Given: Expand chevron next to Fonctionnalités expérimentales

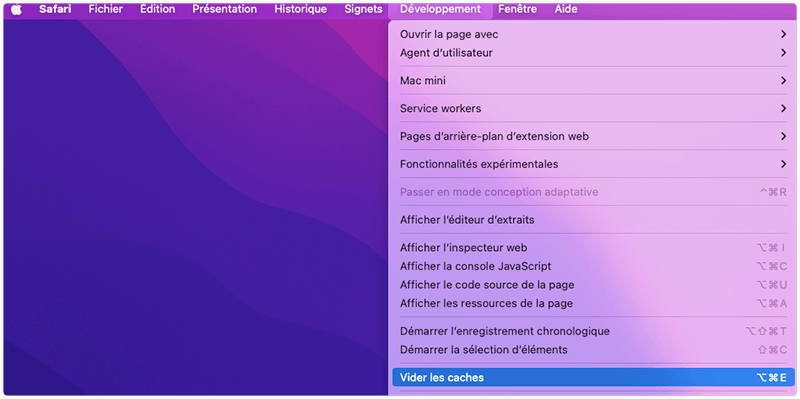Looking at the screenshot, I should point(783,164).
